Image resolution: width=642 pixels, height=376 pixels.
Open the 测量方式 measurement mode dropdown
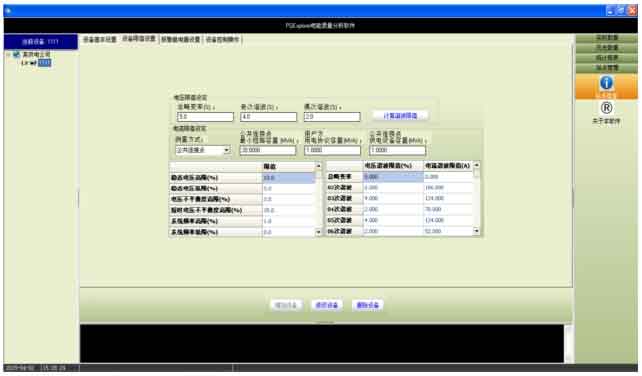pyautogui.click(x=203, y=150)
